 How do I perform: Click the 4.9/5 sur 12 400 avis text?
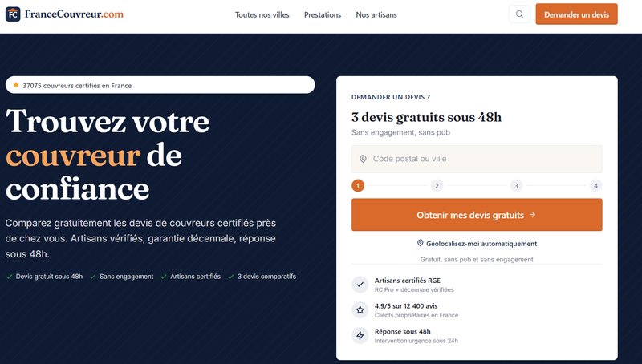click(x=406, y=306)
